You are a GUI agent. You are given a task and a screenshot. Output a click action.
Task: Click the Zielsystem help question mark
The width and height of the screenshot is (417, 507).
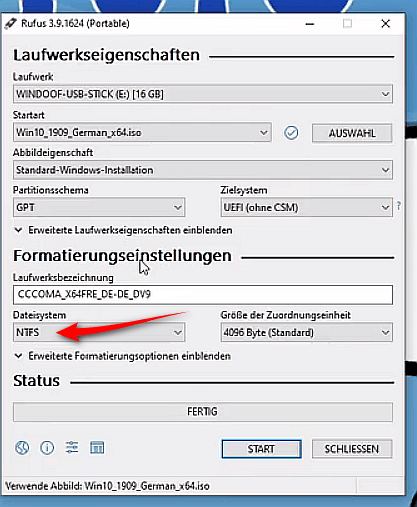point(399,206)
